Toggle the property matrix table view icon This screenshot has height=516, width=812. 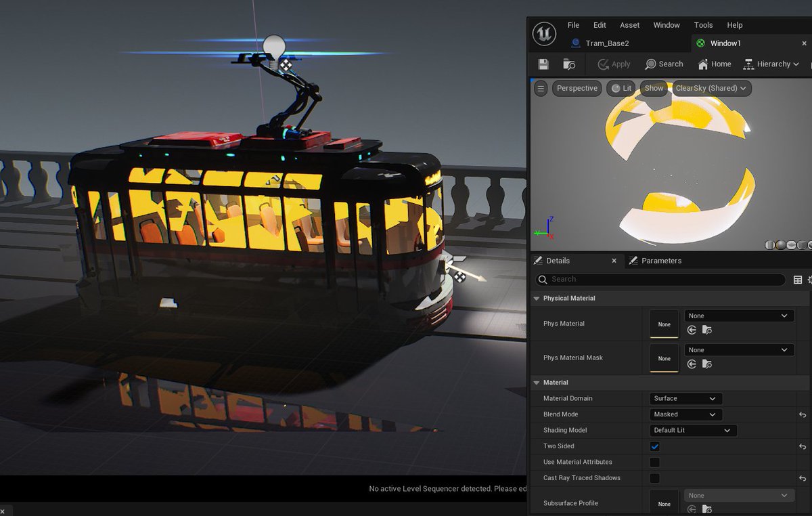coord(798,280)
